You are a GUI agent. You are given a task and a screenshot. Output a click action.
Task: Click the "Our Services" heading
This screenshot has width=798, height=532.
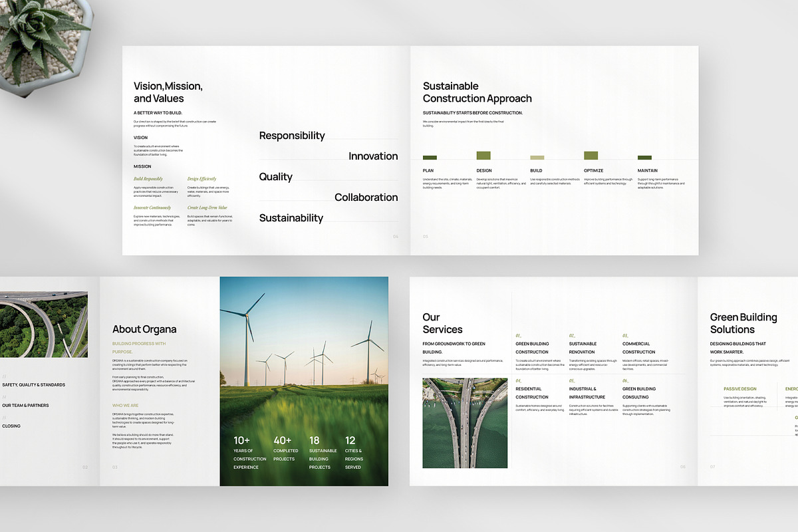(442, 323)
